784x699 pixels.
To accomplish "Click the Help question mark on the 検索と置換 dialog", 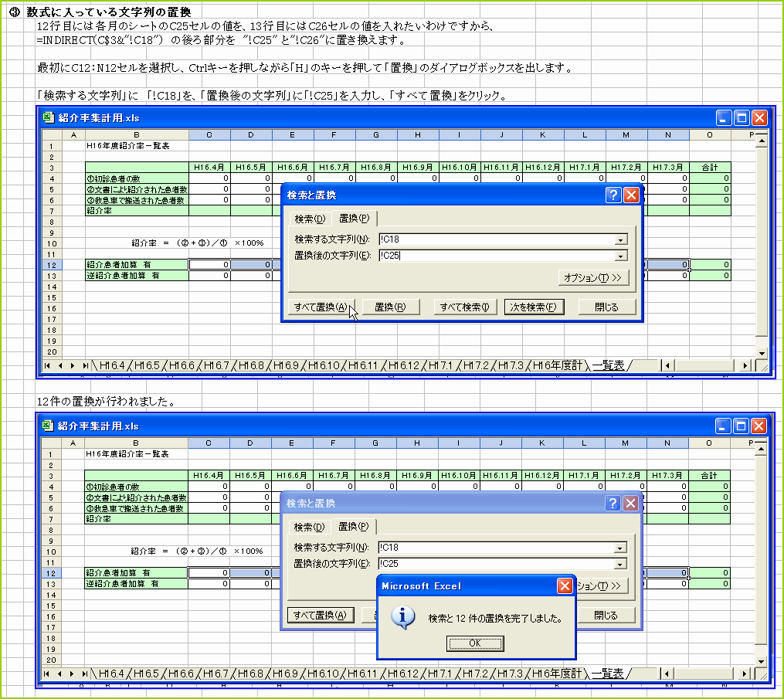I will point(613,195).
